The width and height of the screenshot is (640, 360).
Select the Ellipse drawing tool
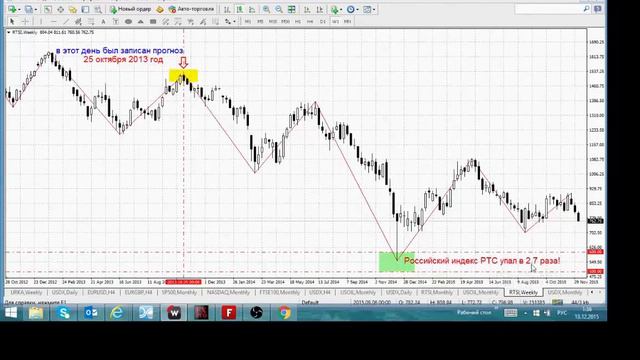coord(128,21)
